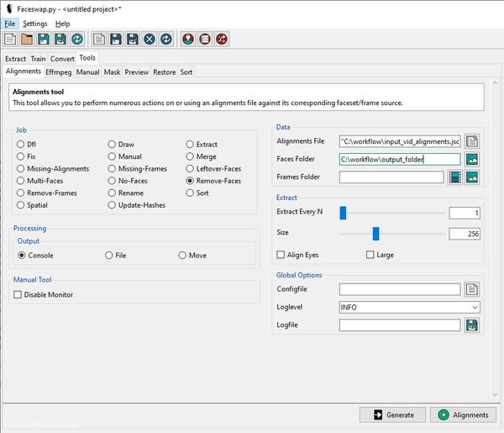This screenshot has width=504, height=433.
Task: Click the teal Save project as icon
Action: pyautogui.click(x=60, y=40)
